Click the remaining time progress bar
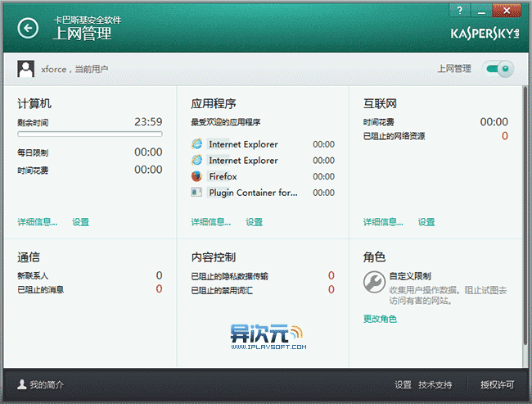The width and height of the screenshot is (532, 404). point(90,134)
